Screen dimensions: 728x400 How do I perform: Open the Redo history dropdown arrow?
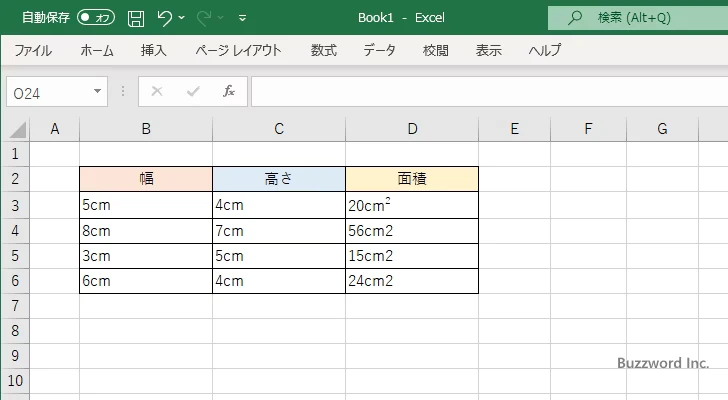tap(221, 18)
